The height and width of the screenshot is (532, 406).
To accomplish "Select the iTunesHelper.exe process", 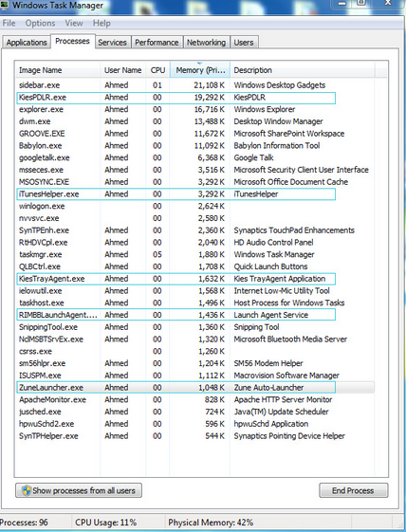I will [194, 194].
